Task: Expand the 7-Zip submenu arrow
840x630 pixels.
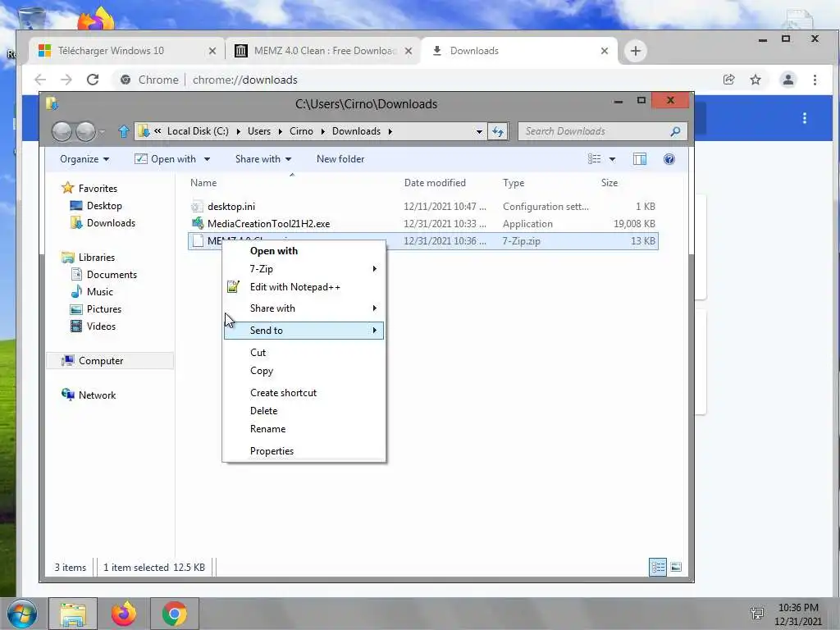Action: pyautogui.click(x=374, y=269)
